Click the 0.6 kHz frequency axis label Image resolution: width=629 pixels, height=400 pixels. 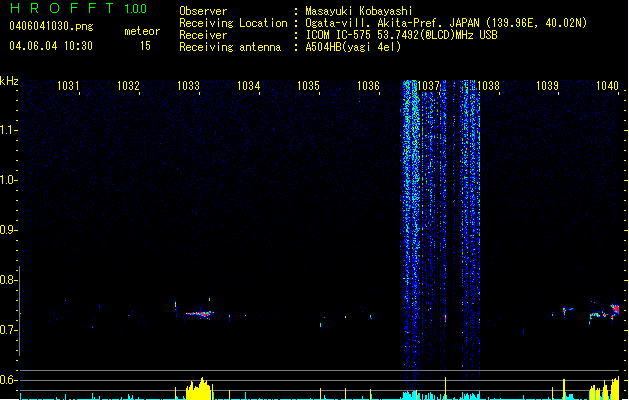pos(8,380)
